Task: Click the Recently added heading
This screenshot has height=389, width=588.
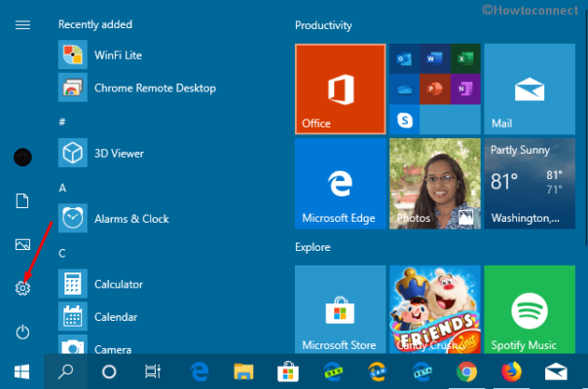Action: [94, 24]
